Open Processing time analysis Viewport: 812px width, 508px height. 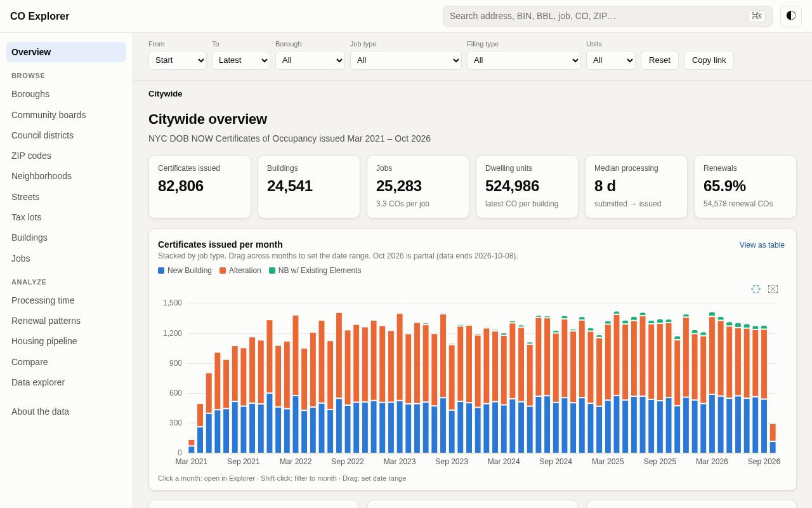tap(66, 300)
